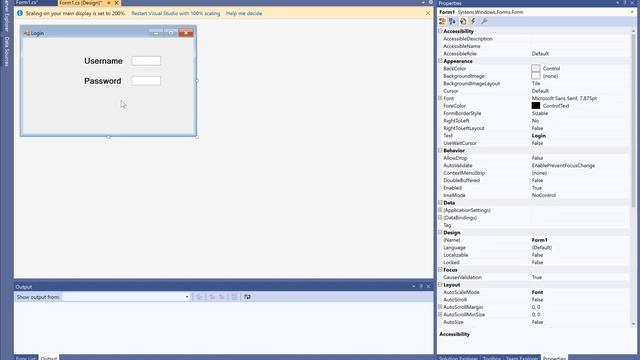The width and height of the screenshot is (640, 360).
Task: Click the Properties grid scrollbar down arrow
Action: click(x=633, y=324)
